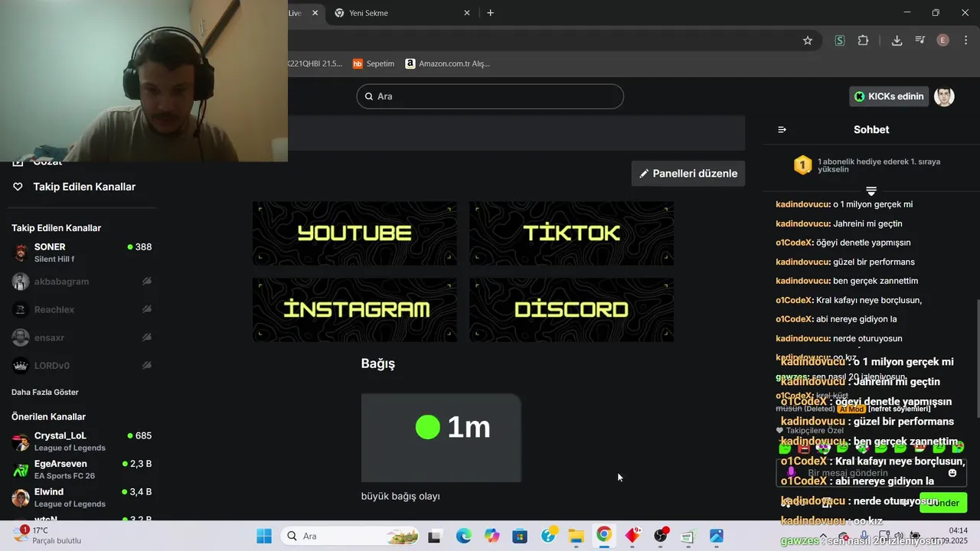Click the gift leaderboard badge number 1
Screen dimensions: 980x551
(x=802, y=165)
